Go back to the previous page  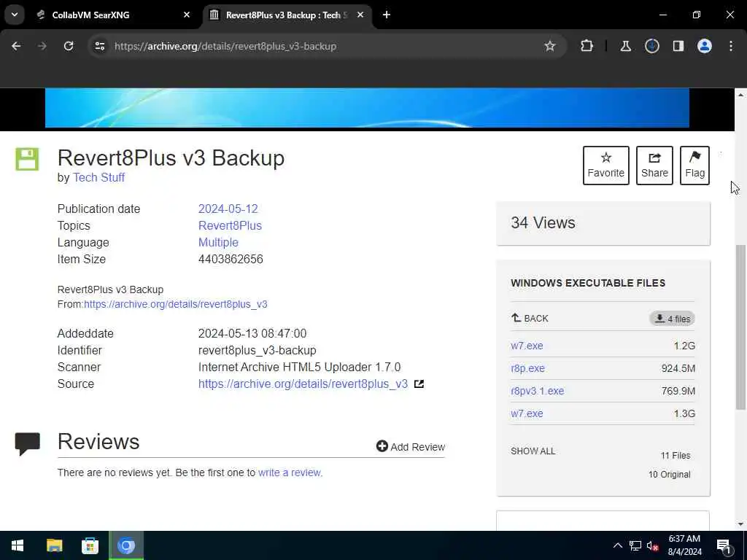click(16, 46)
